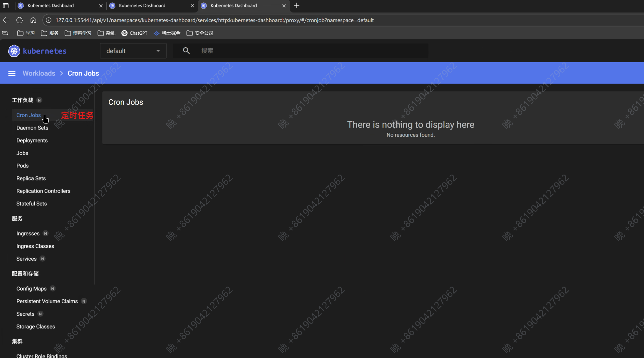644x358 pixels.
Task: Toggle the hamburger sidebar menu icon
Action: (12, 73)
